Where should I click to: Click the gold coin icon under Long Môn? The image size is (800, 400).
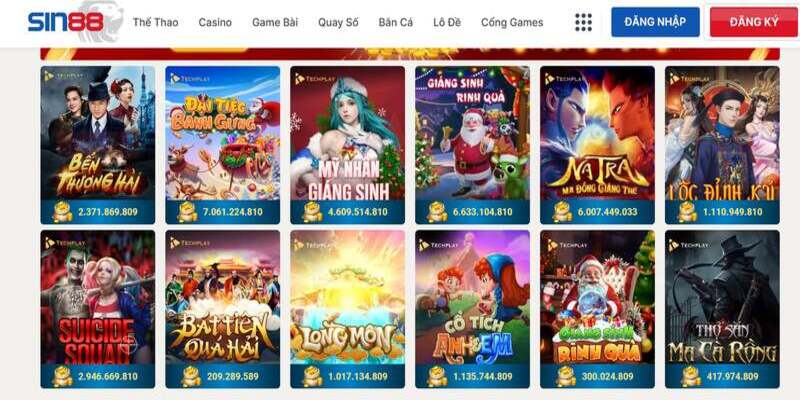(x=312, y=377)
